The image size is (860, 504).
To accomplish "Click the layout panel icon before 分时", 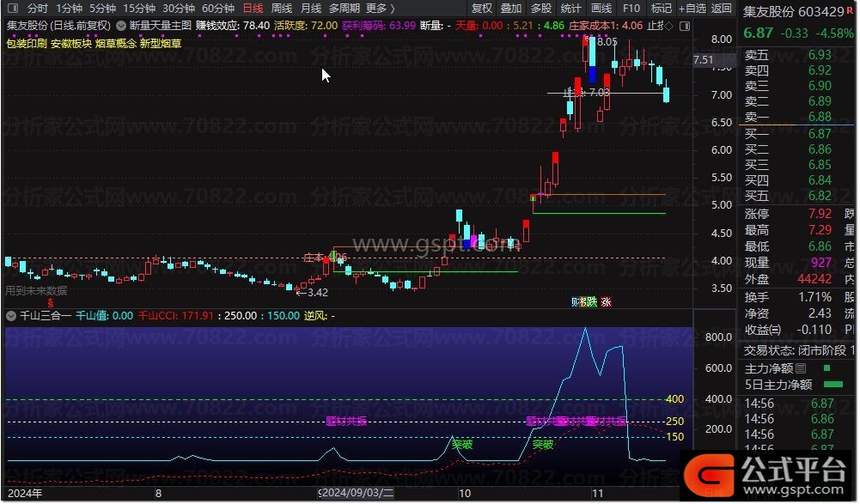I will click(x=13, y=9).
